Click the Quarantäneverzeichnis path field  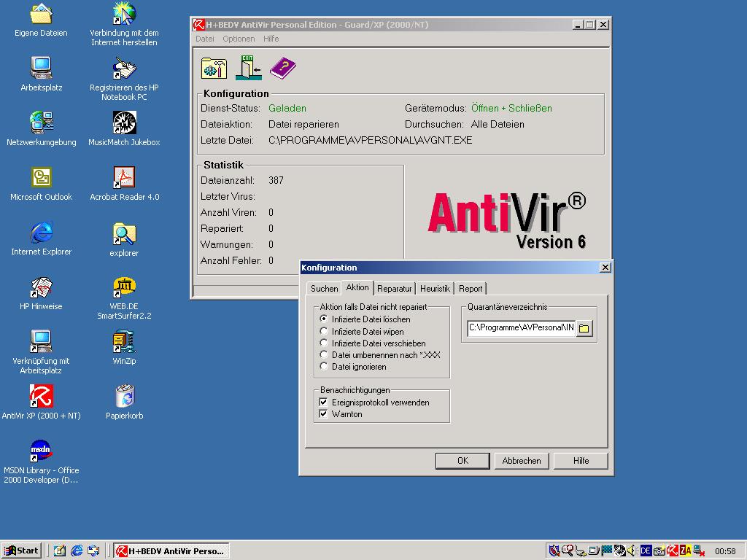pos(522,327)
